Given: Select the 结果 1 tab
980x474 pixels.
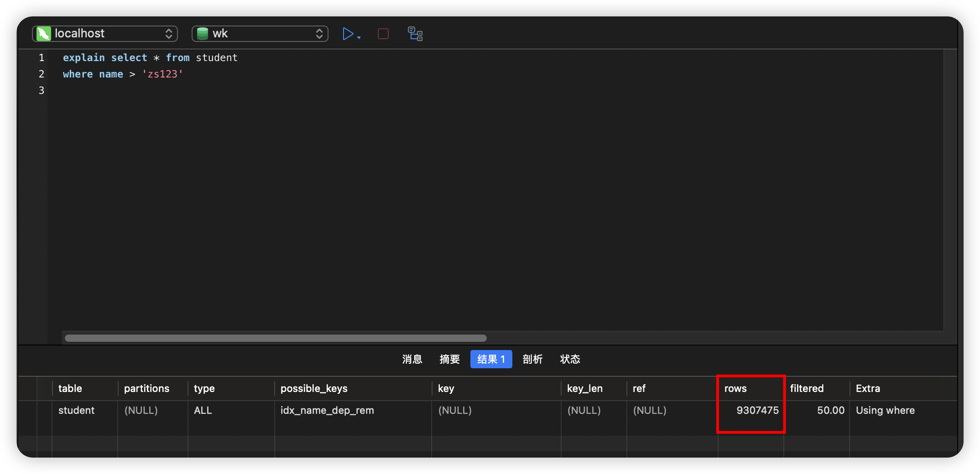Looking at the screenshot, I should point(491,359).
